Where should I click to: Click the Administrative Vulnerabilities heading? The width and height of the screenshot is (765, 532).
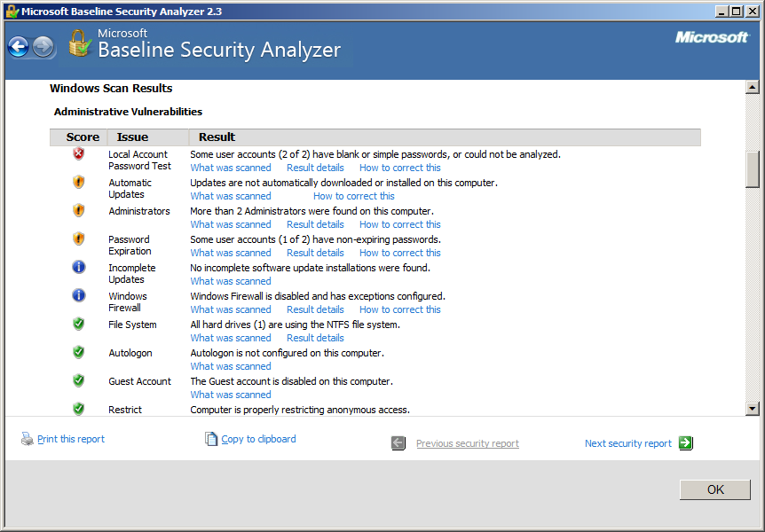[128, 112]
